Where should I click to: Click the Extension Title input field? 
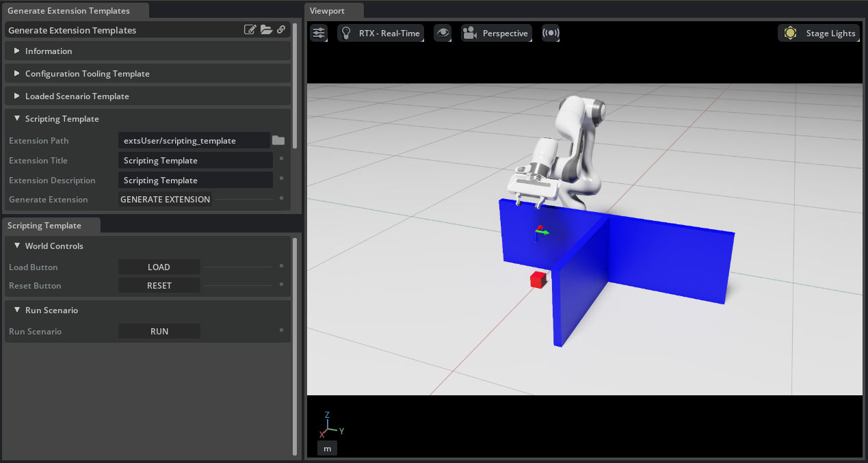click(195, 161)
